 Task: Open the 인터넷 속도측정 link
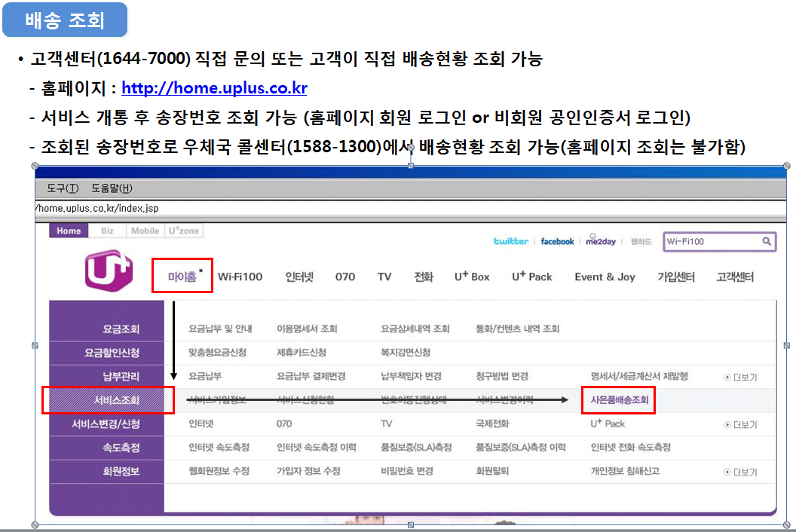pos(219,448)
